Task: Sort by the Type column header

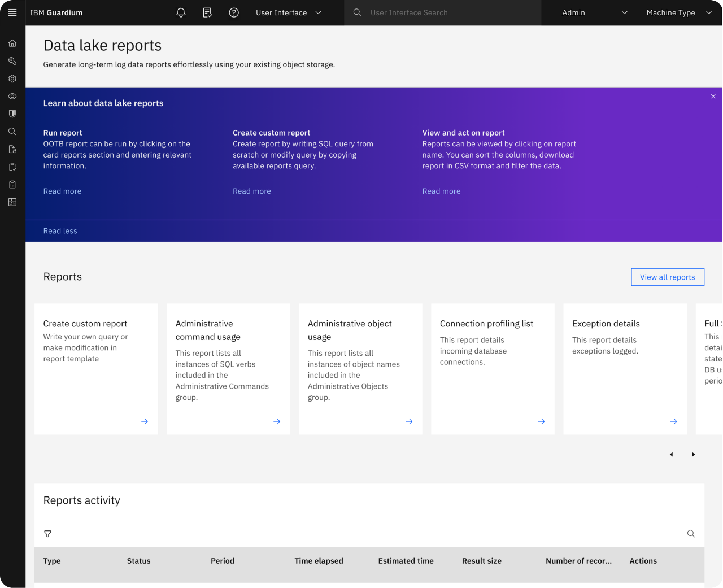Action: tap(52, 561)
